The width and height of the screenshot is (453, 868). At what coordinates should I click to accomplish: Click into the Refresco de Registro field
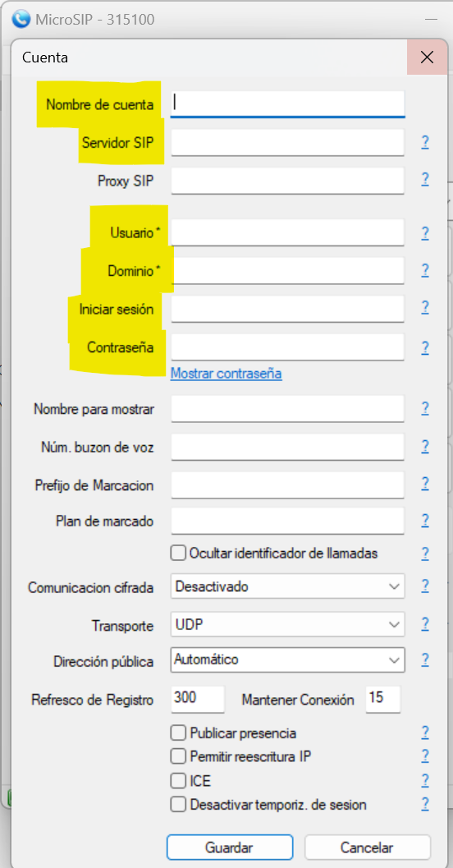(198, 699)
